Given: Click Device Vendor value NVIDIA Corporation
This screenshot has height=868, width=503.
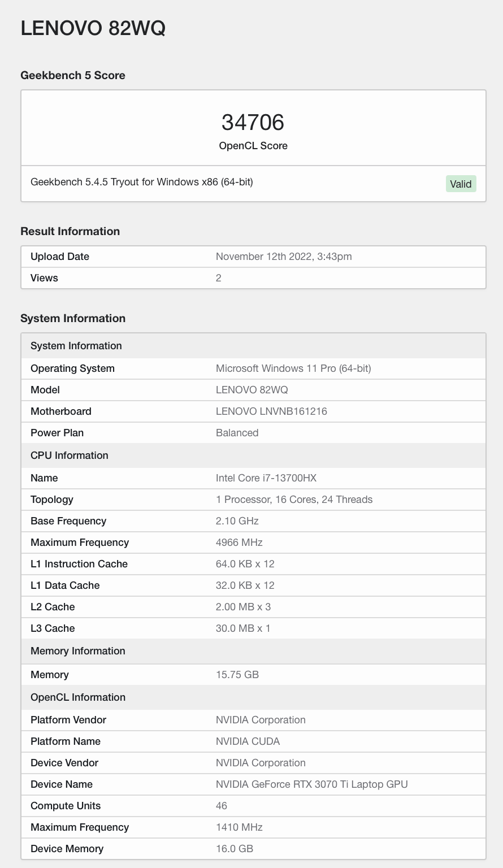Looking at the screenshot, I should point(261,763).
